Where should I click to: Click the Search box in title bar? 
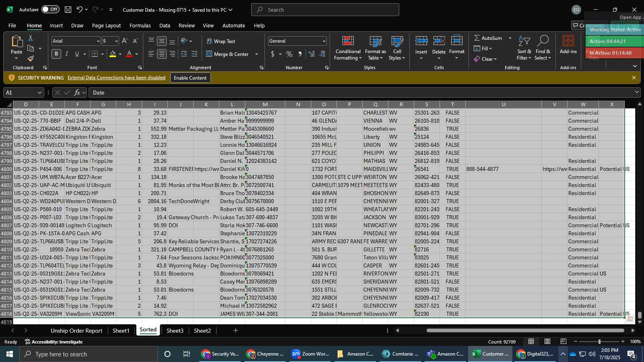tap(325, 10)
